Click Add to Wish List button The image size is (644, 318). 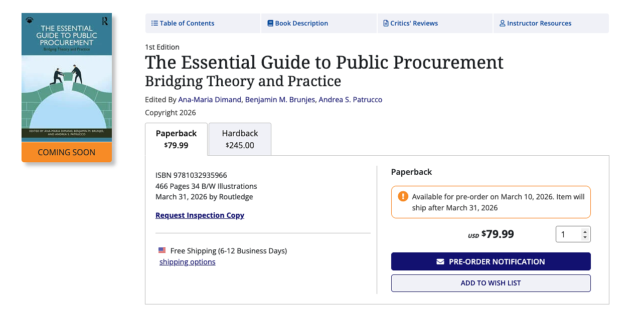tap(491, 283)
